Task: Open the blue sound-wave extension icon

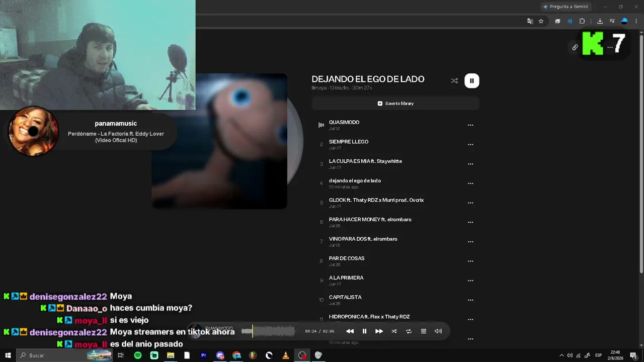Action: (570, 21)
